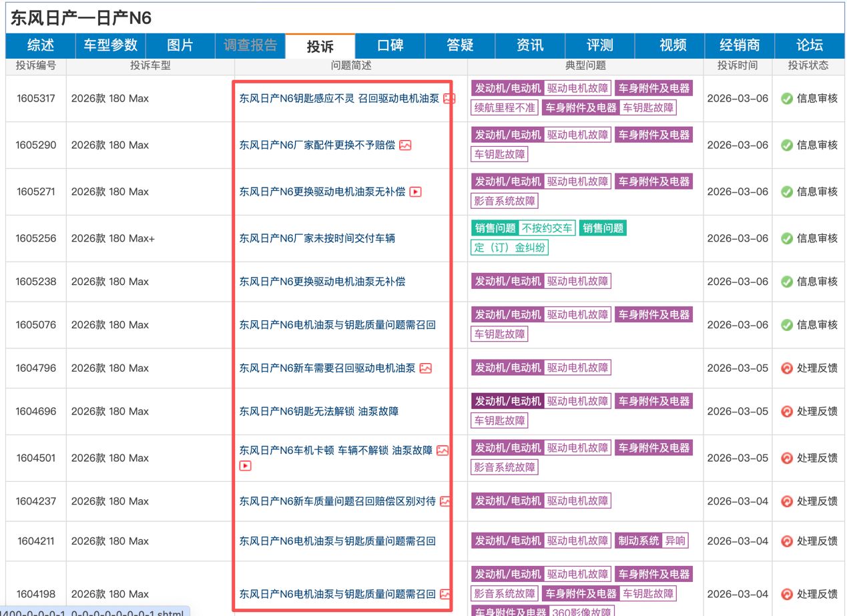Click the 制动系统 tag

tap(639, 541)
